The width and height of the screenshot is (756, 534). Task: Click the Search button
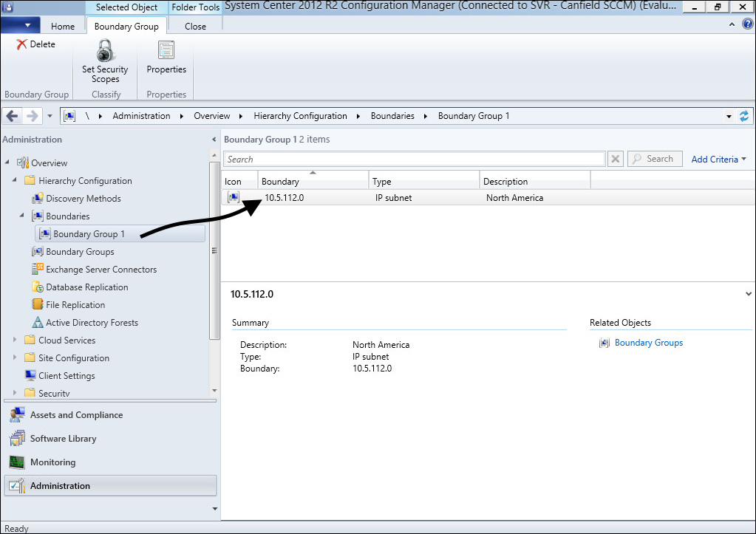(655, 159)
